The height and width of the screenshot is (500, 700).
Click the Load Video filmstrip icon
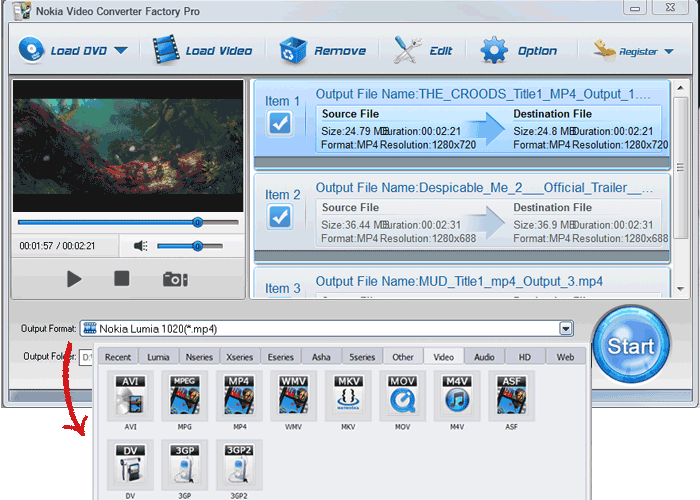click(x=166, y=50)
